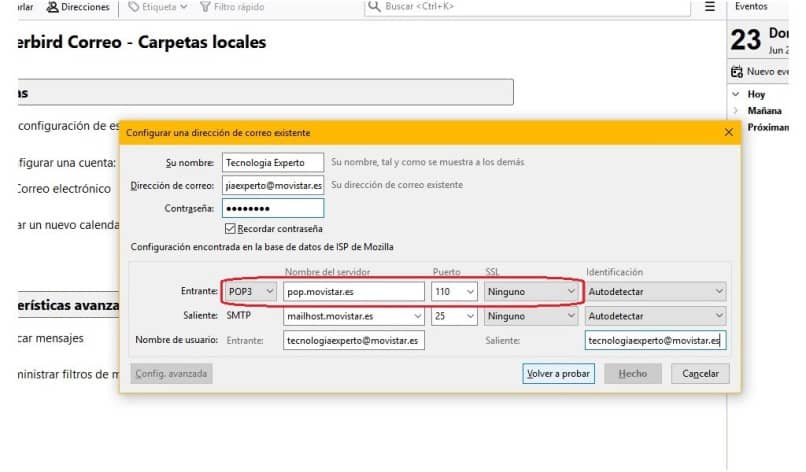Click the Su nombre text field

(x=273, y=162)
